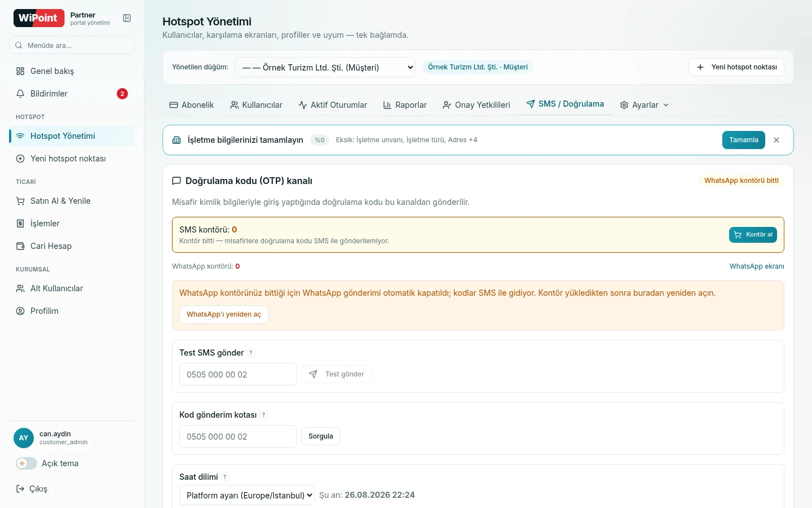Focus the Menüde ara search field
812x508 pixels.
[72, 45]
